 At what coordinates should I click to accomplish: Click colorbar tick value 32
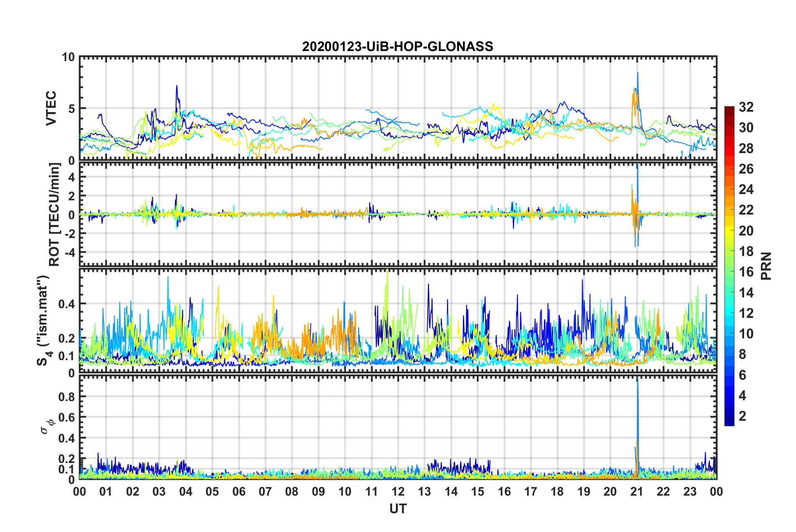click(x=746, y=107)
